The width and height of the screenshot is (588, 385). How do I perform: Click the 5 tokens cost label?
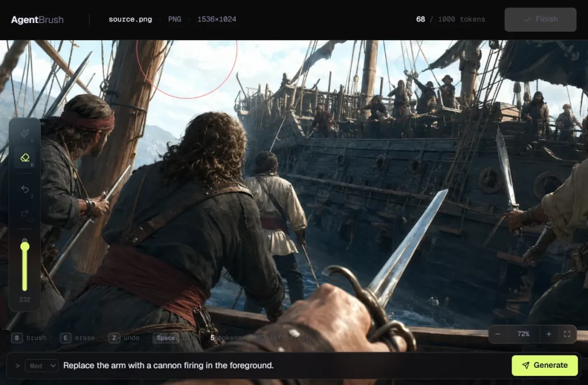point(226,338)
